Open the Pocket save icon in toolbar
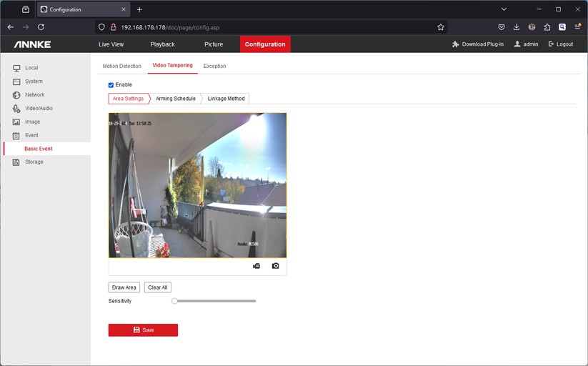This screenshot has height=366, width=588. [502, 27]
